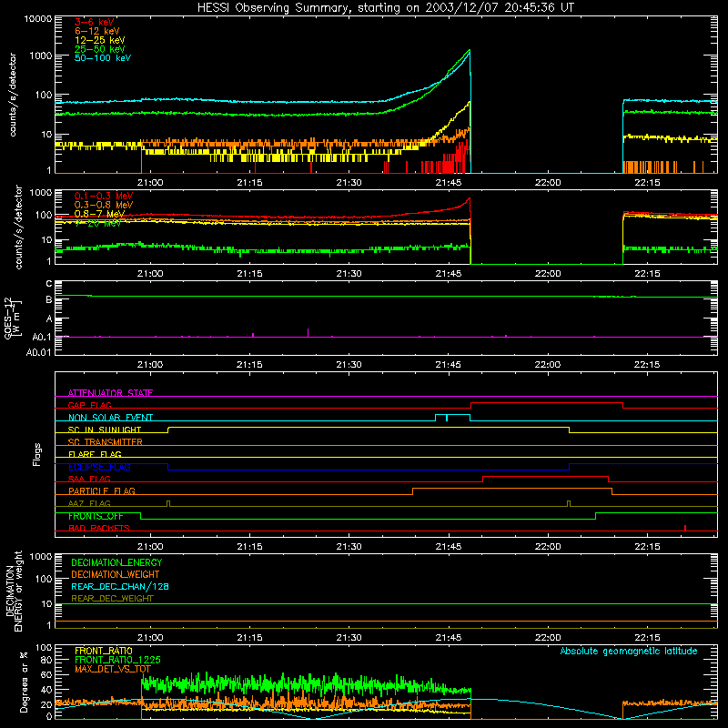This screenshot has width=728, height=728.
Task: Click the A0.1 tick label on GOES panel
Action: point(42,337)
